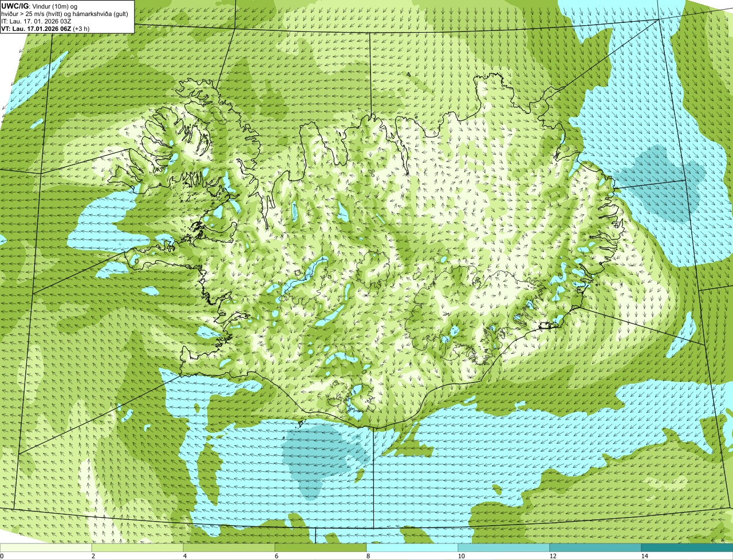This screenshot has width=733, height=560.
Task: Click the light cyan 8–10 m/s legend swatch
Action: coord(412,547)
